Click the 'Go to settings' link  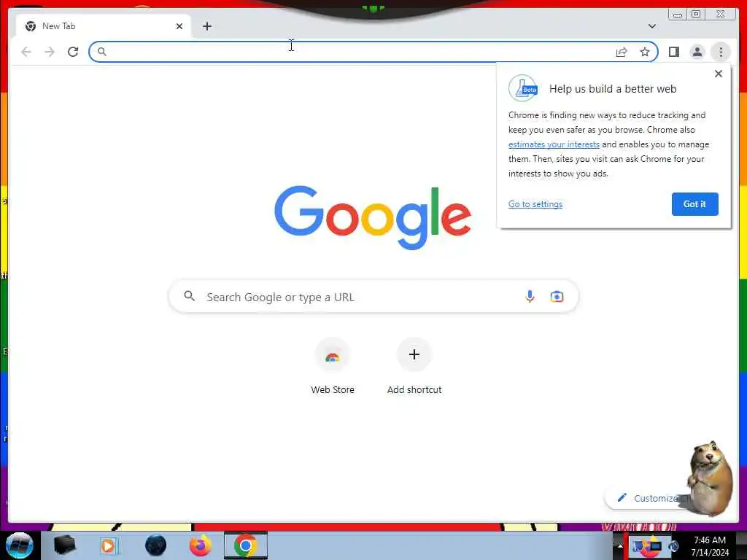(x=535, y=204)
